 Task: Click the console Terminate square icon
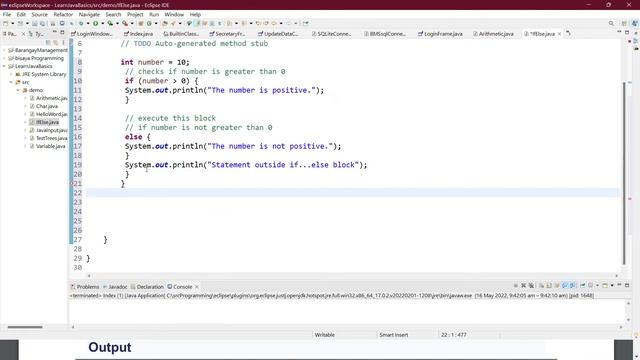[516, 286]
